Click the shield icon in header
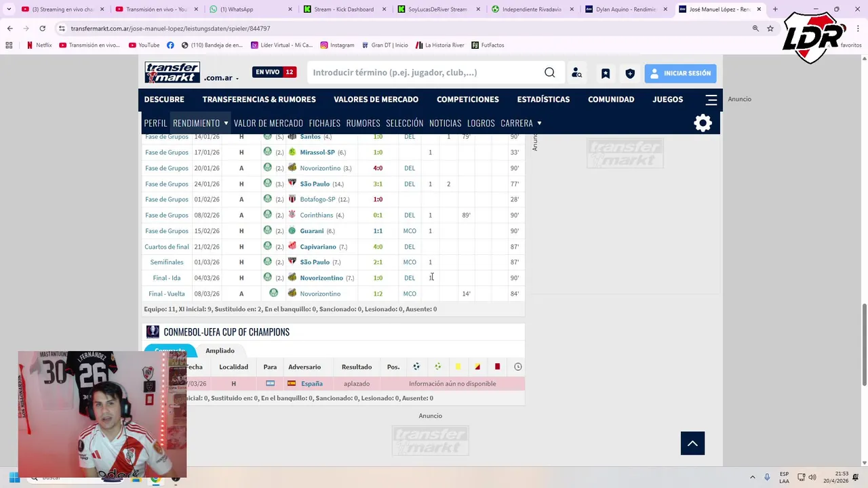This screenshot has width=868, height=488. point(630,73)
